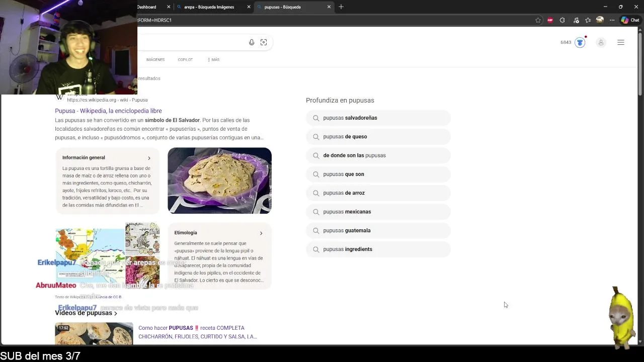The image size is (644, 362).
Task: Add page to favorites star icon
Action: click(x=538, y=20)
